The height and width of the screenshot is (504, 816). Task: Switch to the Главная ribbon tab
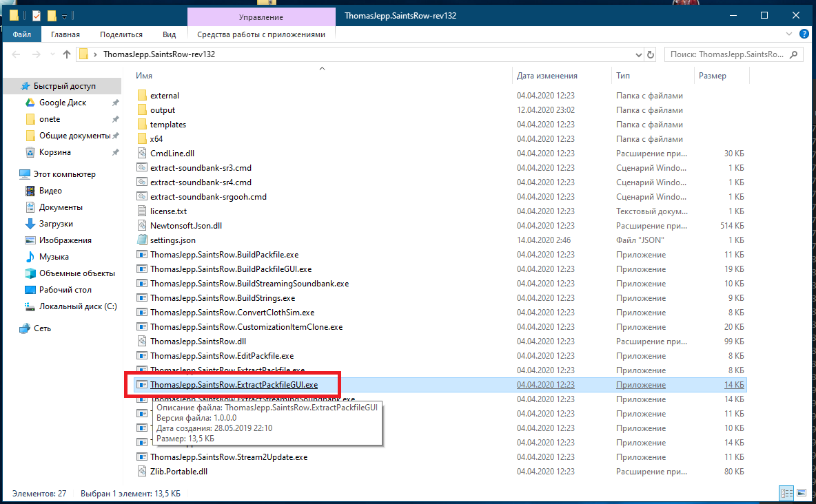[x=65, y=34]
